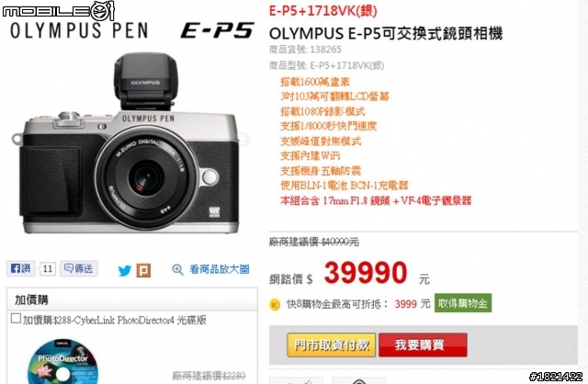The width and height of the screenshot is (588, 384).
Task: Click the Facebook like count 11
Action: (47, 269)
